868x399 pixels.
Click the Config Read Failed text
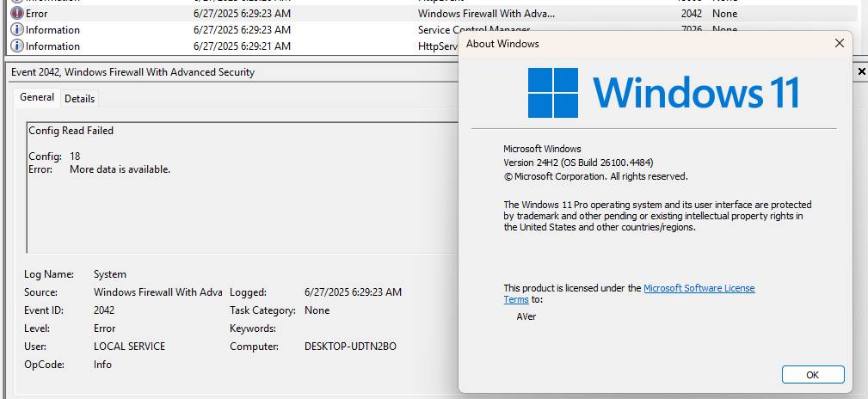click(71, 131)
